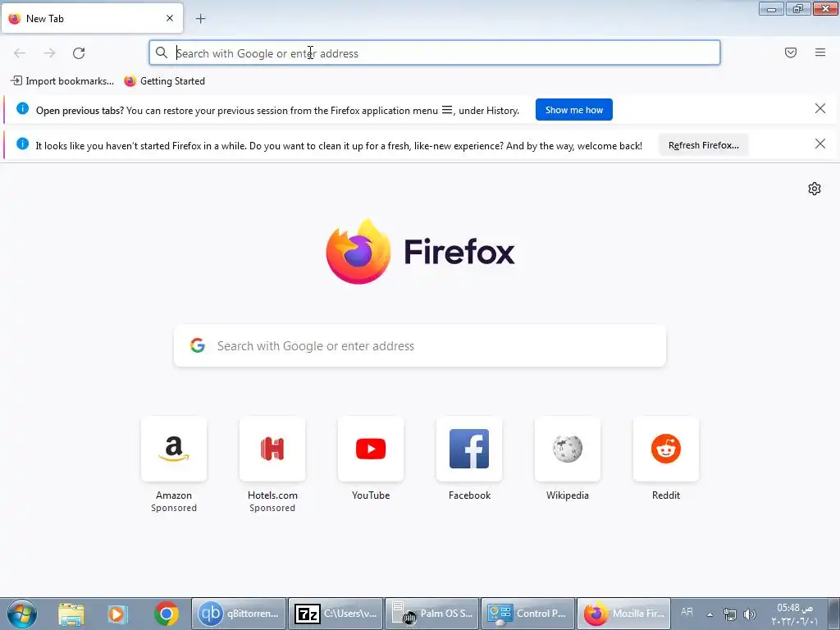840x630 pixels.
Task: Launch Windows Media Player from taskbar
Action: [118, 614]
